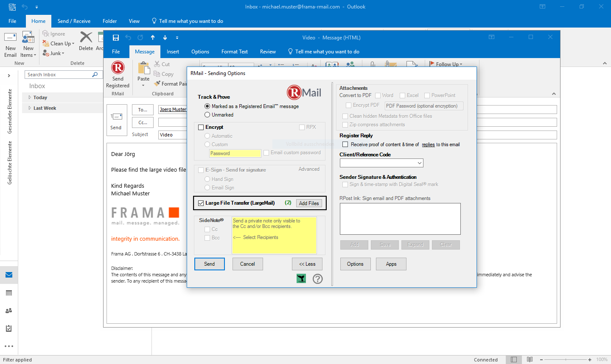Click the Format Painter brush icon
The width and height of the screenshot is (611, 364).
pyautogui.click(x=157, y=83)
